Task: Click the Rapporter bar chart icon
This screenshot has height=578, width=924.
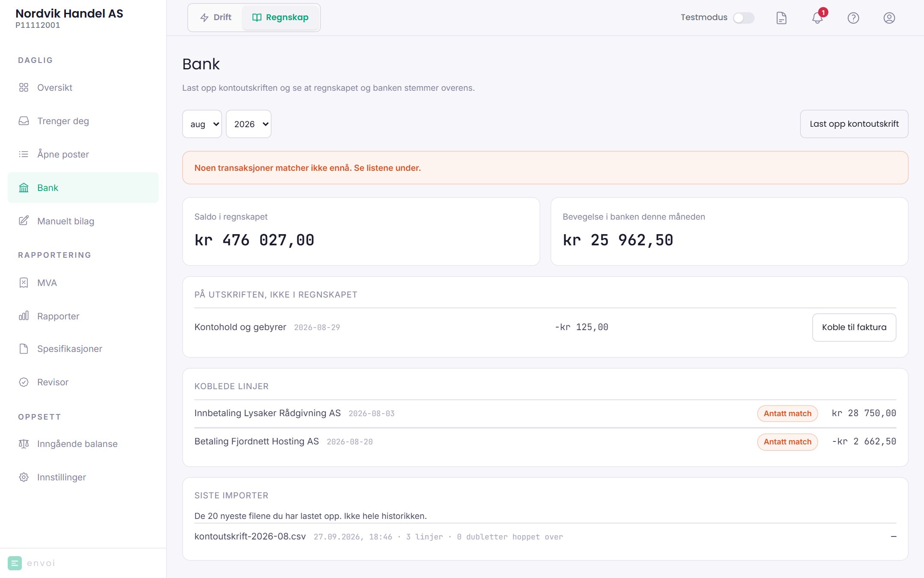Action: [24, 316]
